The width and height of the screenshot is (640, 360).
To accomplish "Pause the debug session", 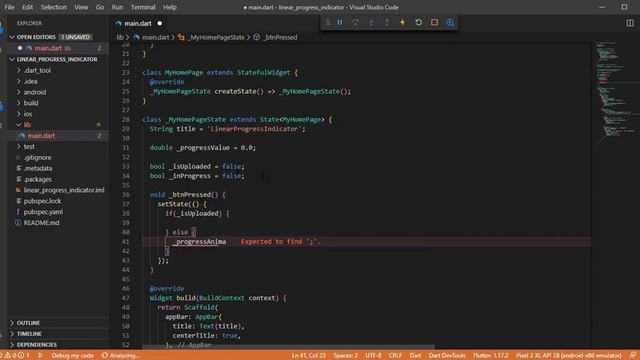I will pyautogui.click(x=340, y=22).
